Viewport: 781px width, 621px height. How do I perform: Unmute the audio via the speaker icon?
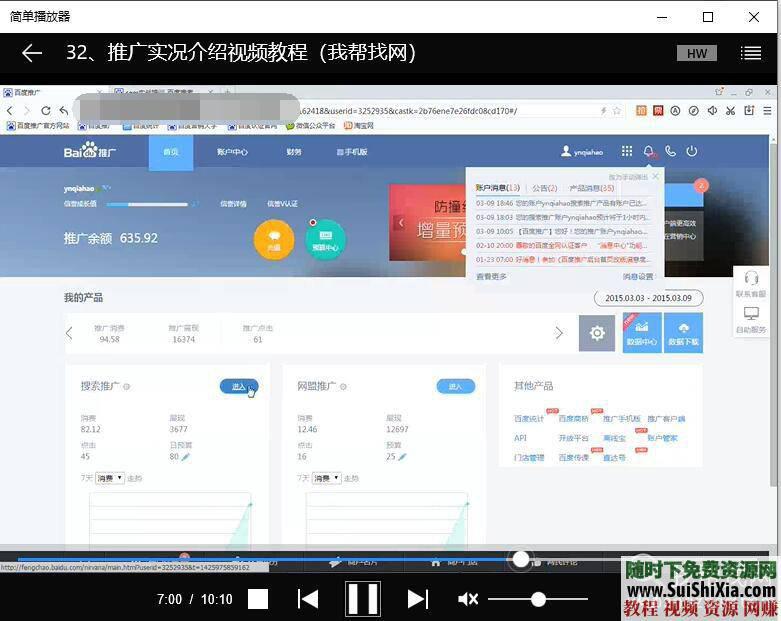tap(467, 599)
